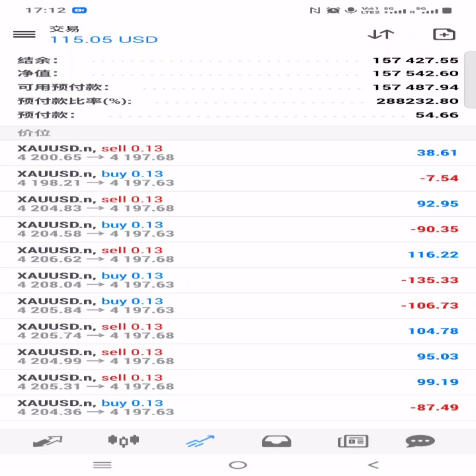Select sell position opened at 4 206.62
The image size is (476, 476).
pyautogui.click(x=238, y=255)
